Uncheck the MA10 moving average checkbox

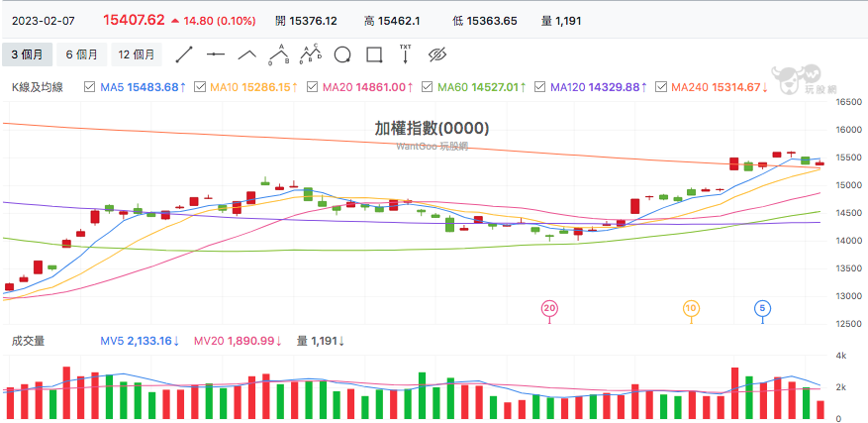point(200,87)
